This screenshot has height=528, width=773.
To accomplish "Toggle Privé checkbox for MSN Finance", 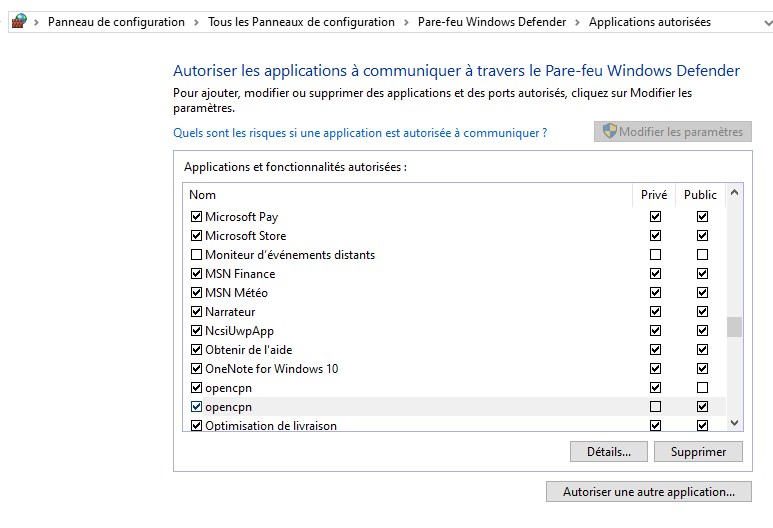I will (x=655, y=274).
